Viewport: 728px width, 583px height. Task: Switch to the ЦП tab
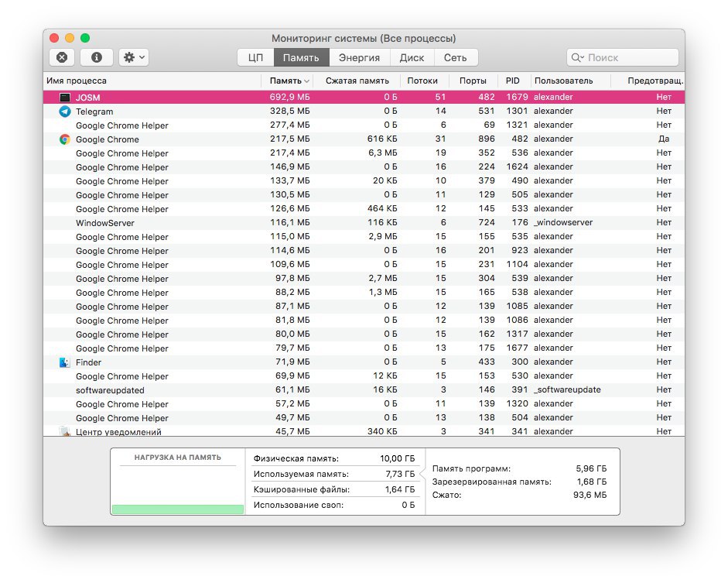click(x=255, y=57)
